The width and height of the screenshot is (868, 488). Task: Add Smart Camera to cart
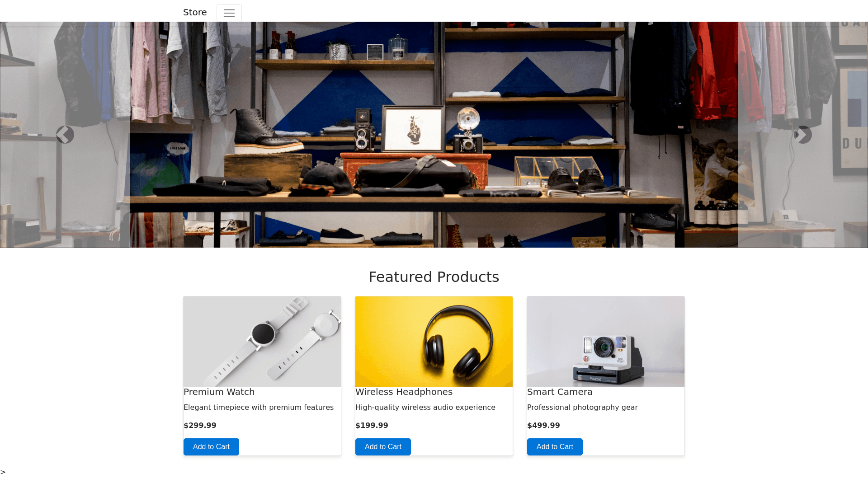point(555,447)
